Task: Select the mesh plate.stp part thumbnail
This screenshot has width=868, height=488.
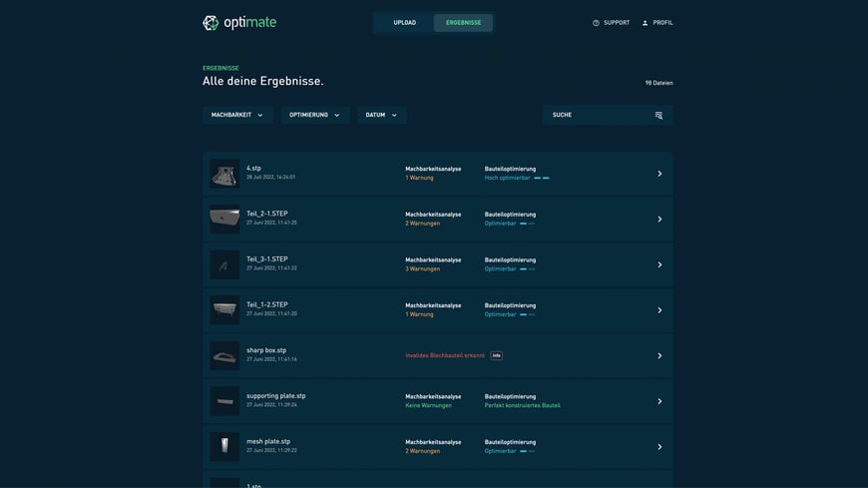Action: [x=224, y=447]
